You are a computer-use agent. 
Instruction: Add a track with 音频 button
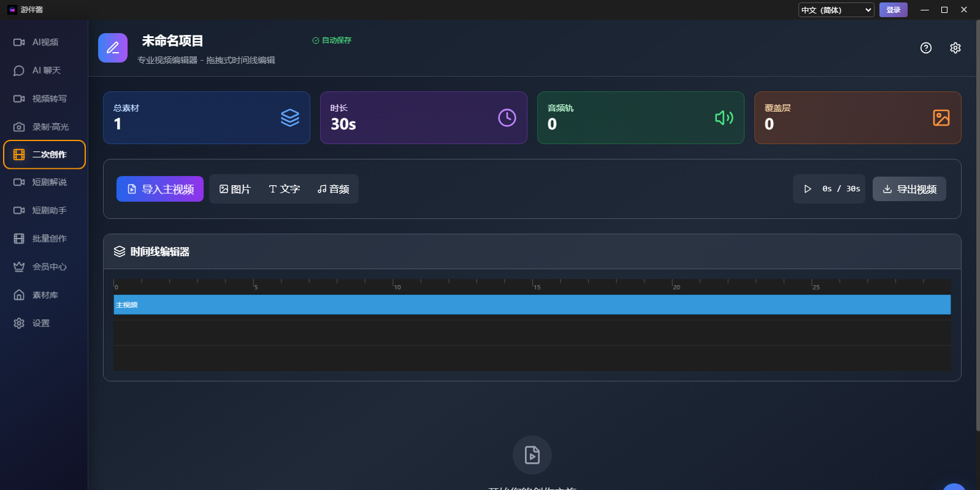pyautogui.click(x=333, y=189)
